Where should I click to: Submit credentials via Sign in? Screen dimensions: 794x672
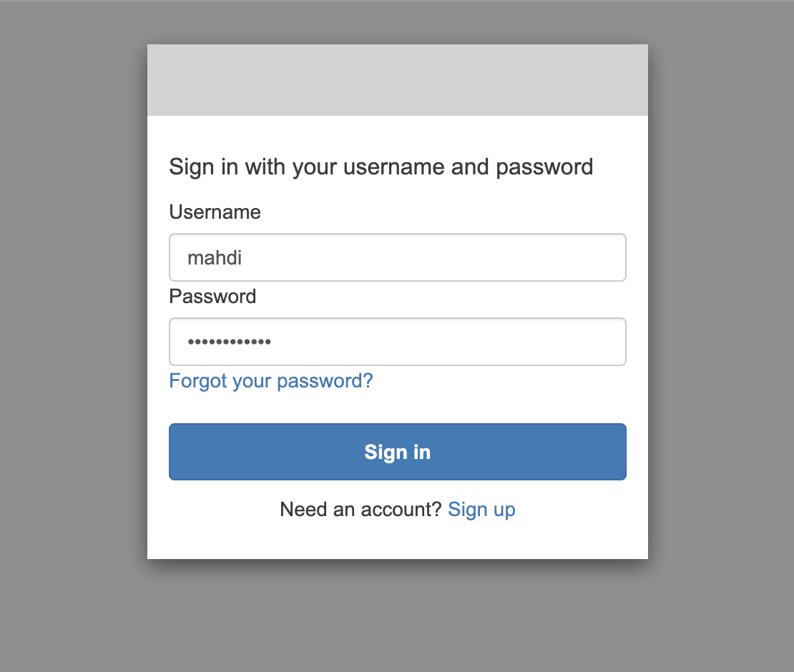click(x=397, y=452)
